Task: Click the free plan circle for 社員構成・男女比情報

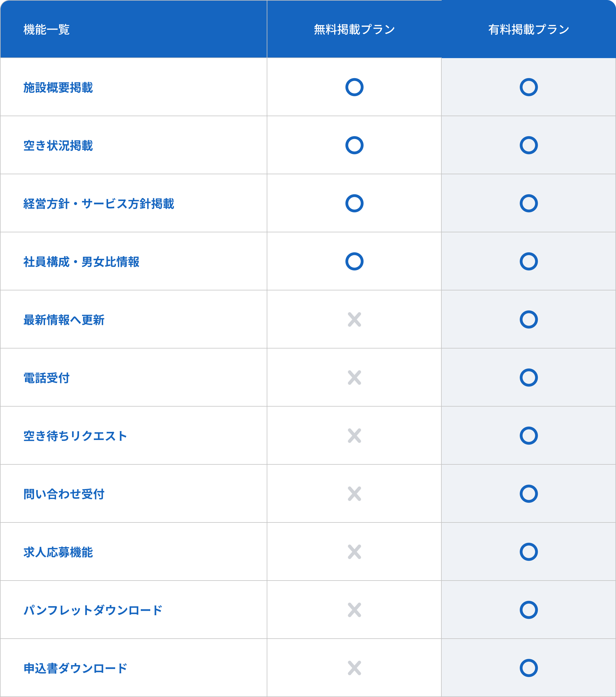Action: [x=354, y=262]
